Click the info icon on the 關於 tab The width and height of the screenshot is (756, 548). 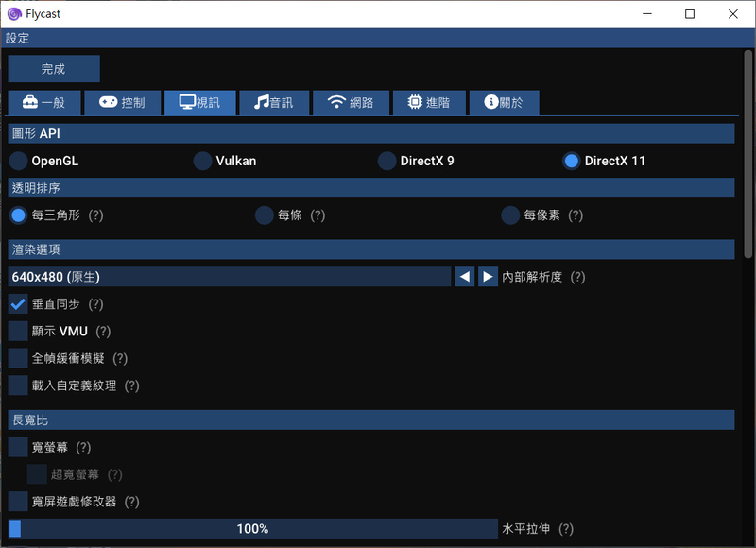click(490, 102)
